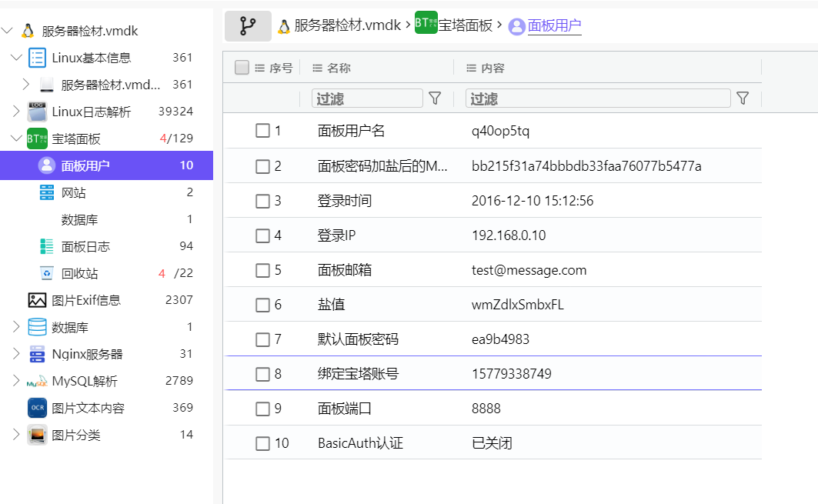
Task: Click the OCR icon for 图片文本内容
Action: click(x=37, y=408)
